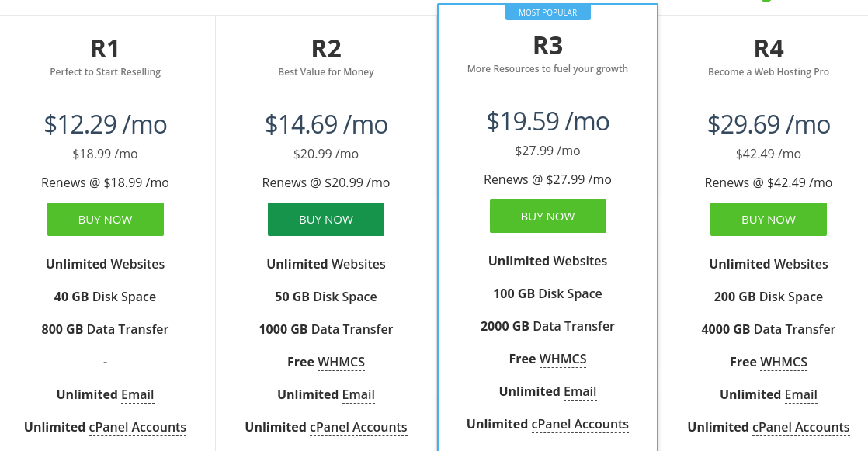The height and width of the screenshot is (451, 868).
Task: Open the WHMCS link in R2 column
Action: point(341,362)
